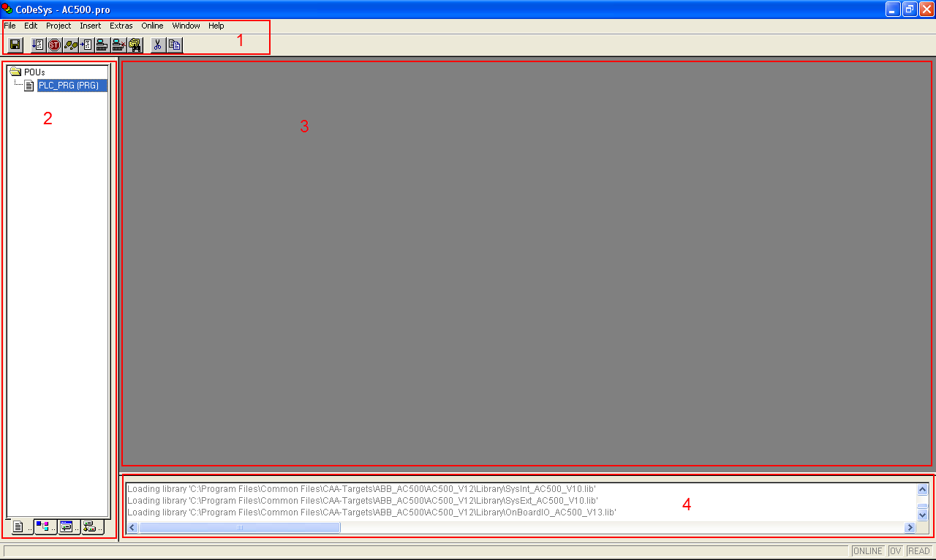936x560 pixels.
Task: Click the READ status bar indicator
Action: point(918,551)
